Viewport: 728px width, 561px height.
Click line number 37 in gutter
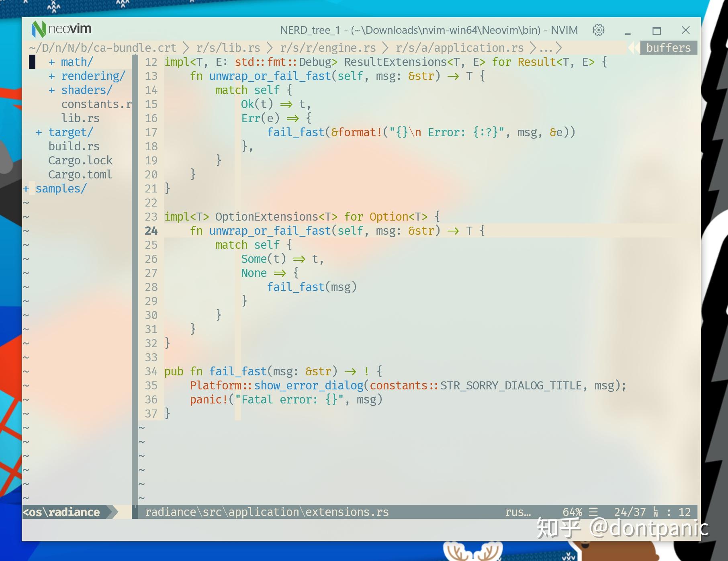pos(151,414)
